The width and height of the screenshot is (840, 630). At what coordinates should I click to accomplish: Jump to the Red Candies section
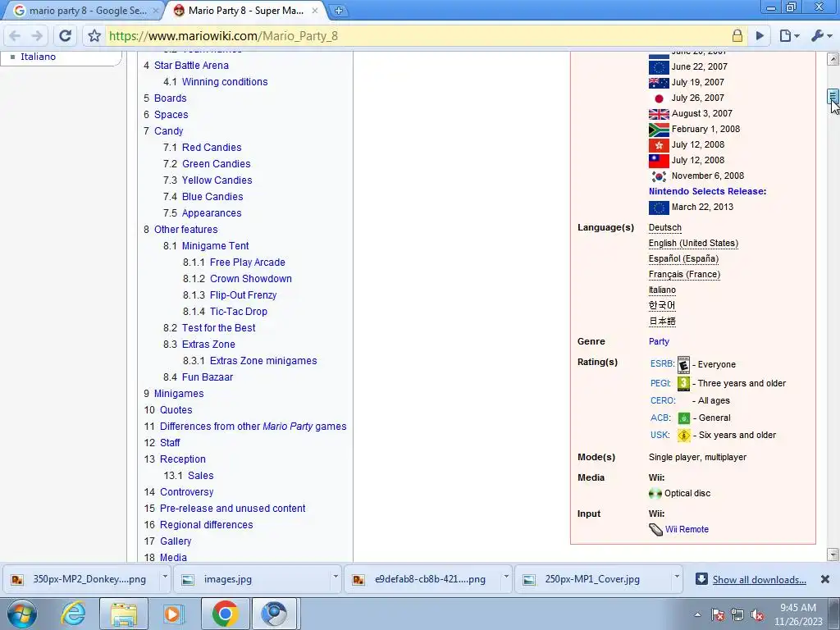pyautogui.click(x=212, y=148)
